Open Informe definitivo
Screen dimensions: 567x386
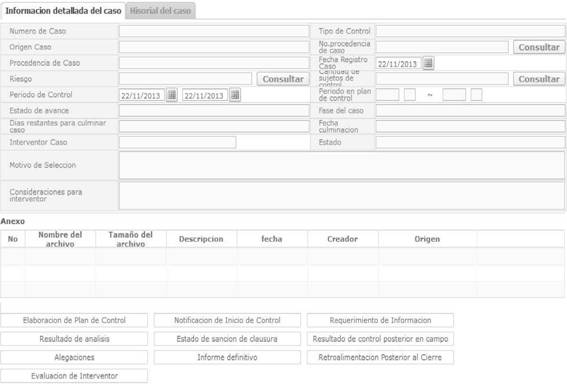[x=227, y=357]
